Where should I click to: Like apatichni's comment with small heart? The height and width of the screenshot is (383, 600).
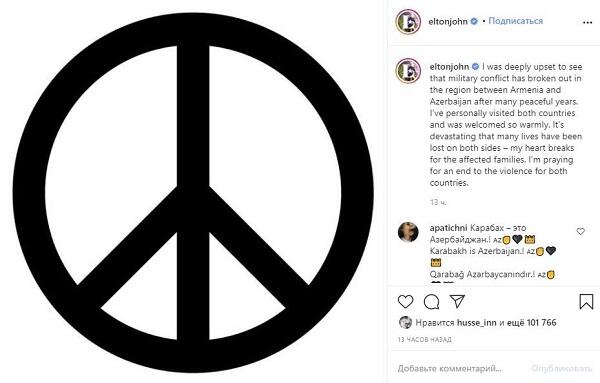click(580, 231)
